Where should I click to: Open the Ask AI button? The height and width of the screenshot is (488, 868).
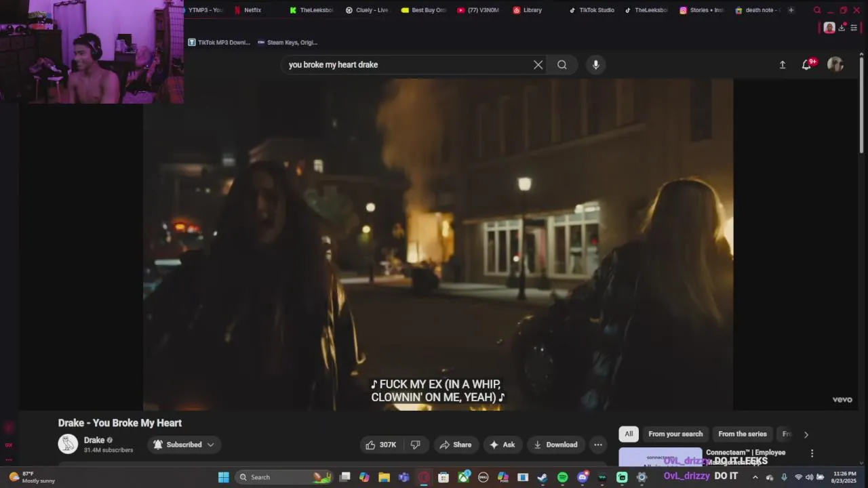[x=502, y=445]
